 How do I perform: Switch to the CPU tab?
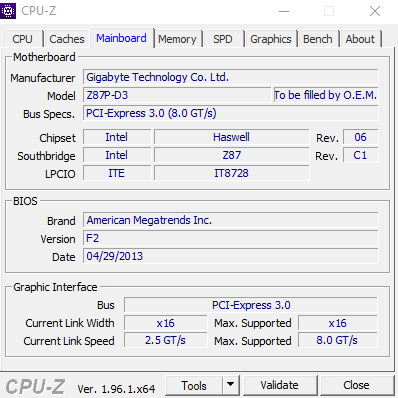[x=22, y=39]
